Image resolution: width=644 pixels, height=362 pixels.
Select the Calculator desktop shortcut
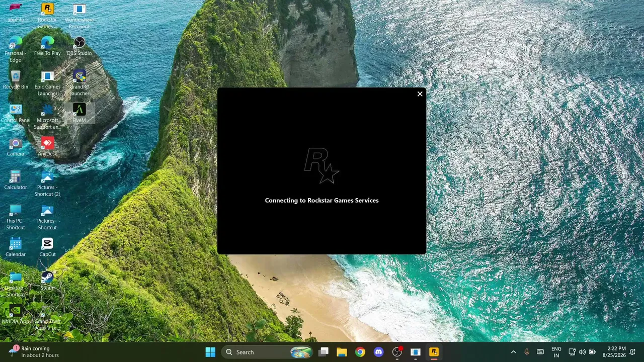pyautogui.click(x=16, y=180)
